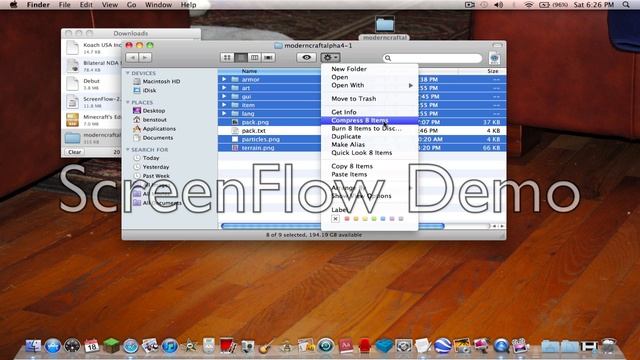640x360 pixels.
Task: Switch Finder to column view
Action: 254,58
